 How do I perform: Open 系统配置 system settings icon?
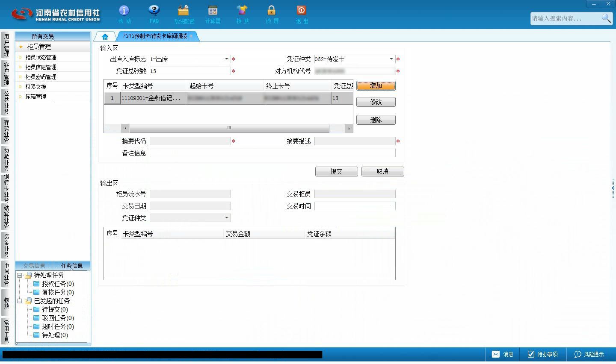tap(184, 11)
